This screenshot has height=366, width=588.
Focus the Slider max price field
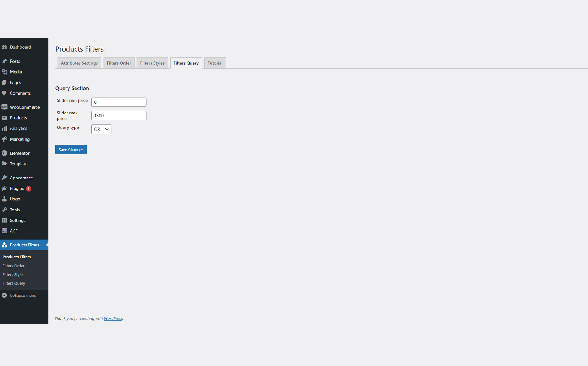click(119, 116)
